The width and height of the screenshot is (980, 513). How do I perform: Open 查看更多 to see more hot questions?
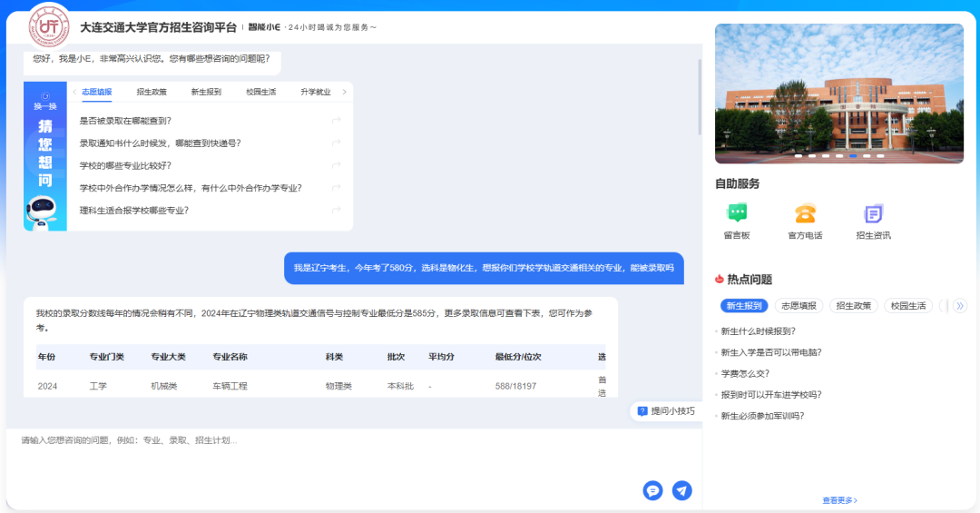point(839,500)
